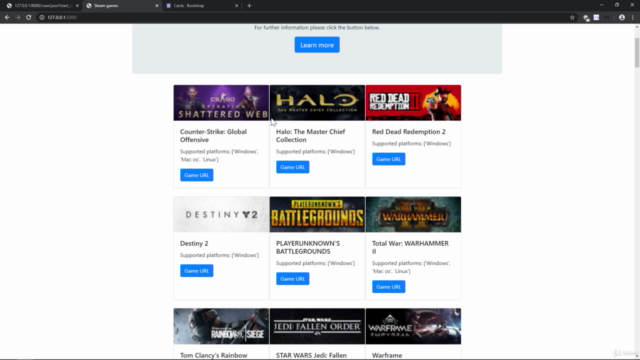Click the PUBG Battlegrounds banner image
The image size is (640, 360).
317,214
